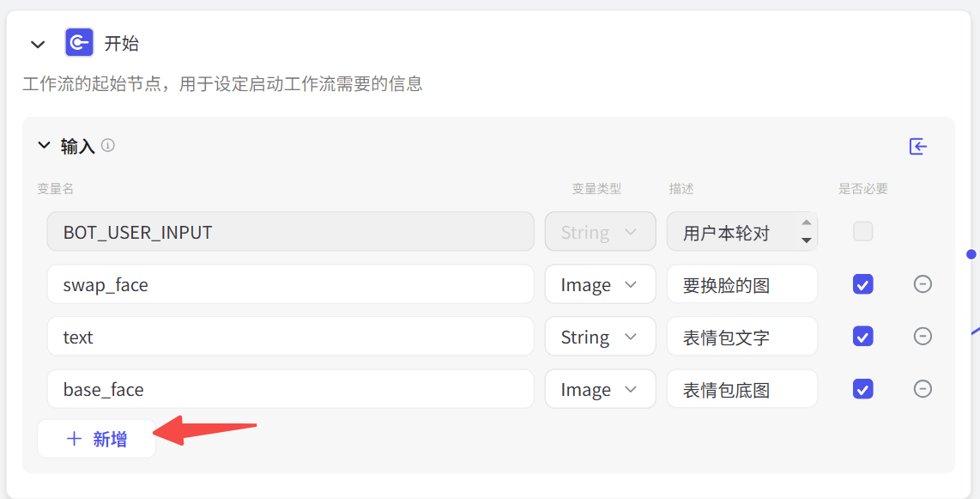Click the import arrow icon in input panel
Viewport: 980px width, 499px height.
pos(918,147)
